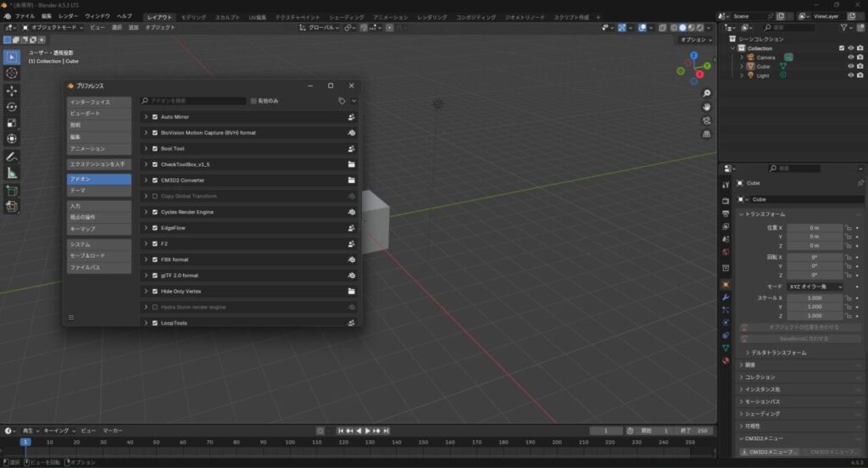
Task: Disable the Auto Mirror add-on checkbox
Action: 155,117
